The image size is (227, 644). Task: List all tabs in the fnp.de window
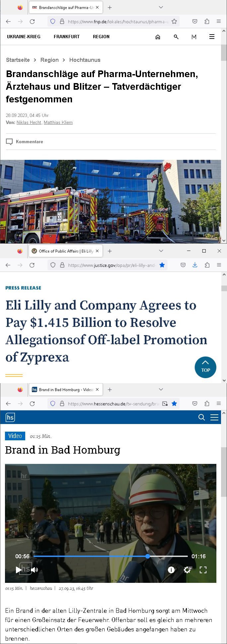pos(161,7)
